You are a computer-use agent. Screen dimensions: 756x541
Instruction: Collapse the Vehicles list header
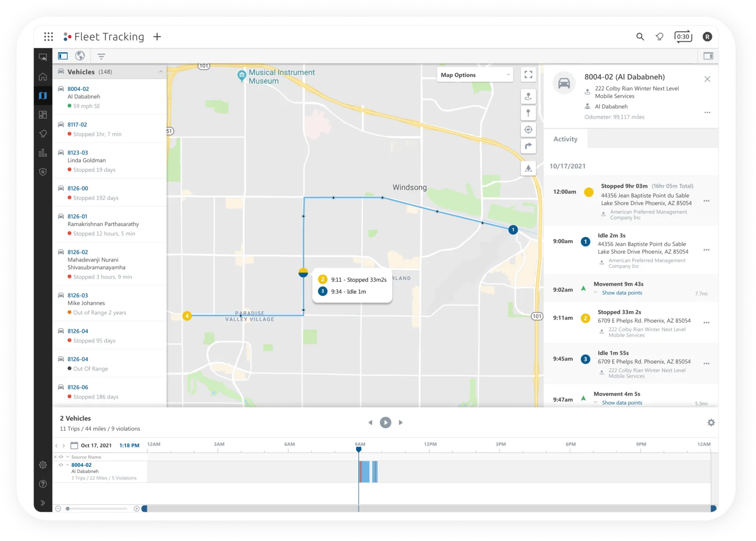click(x=161, y=72)
